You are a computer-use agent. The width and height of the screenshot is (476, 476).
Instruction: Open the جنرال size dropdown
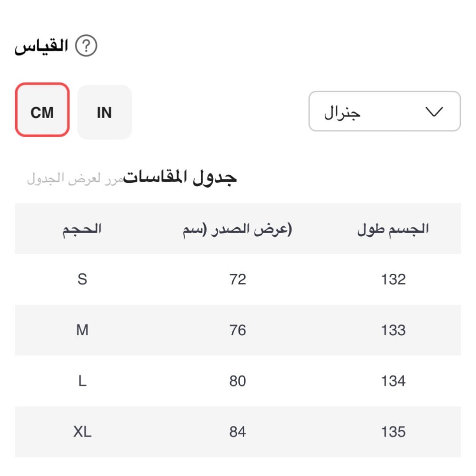click(384, 111)
